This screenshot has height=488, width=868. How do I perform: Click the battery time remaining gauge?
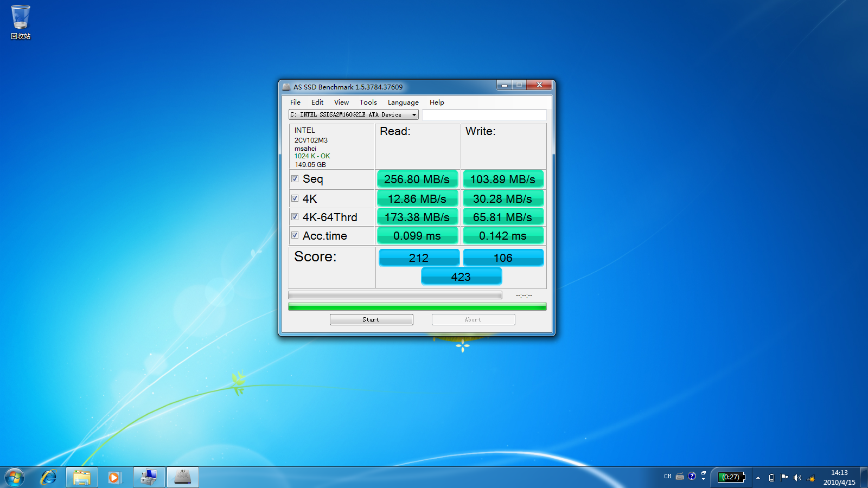(731, 477)
